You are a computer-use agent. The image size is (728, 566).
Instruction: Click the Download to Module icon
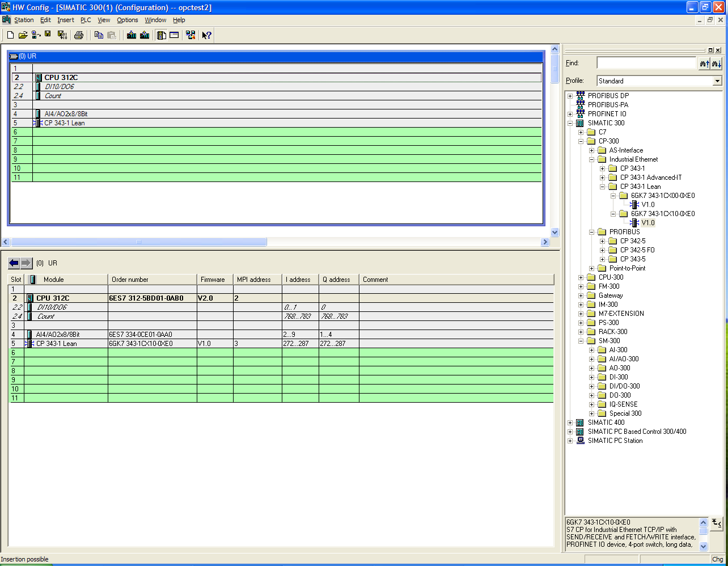coord(132,35)
